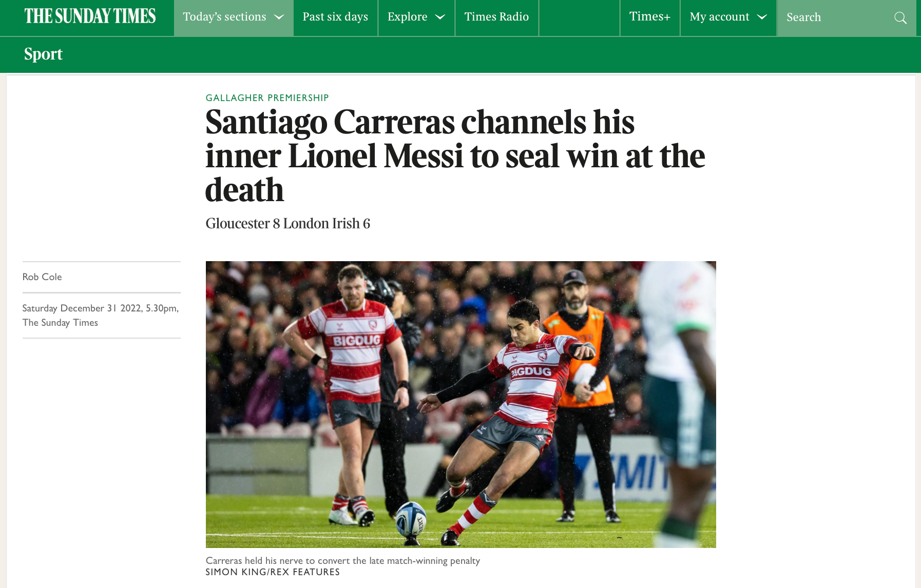Open Past six days tab
The image size is (921, 588).
pyautogui.click(x=335, y=18)
